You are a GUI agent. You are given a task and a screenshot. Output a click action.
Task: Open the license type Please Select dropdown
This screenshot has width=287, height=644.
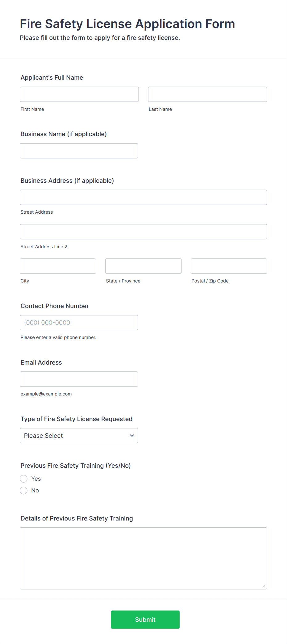point(79,436)
